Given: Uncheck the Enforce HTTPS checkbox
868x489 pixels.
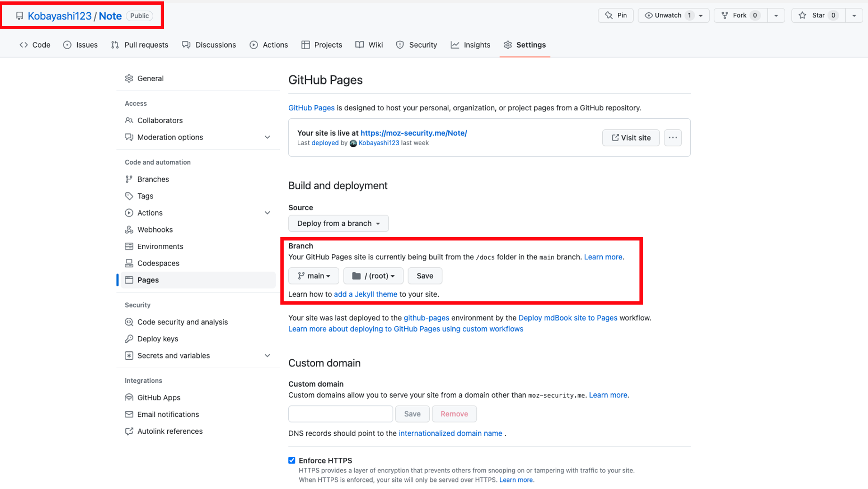Looking at the screenshot, I should coord(292,460).
